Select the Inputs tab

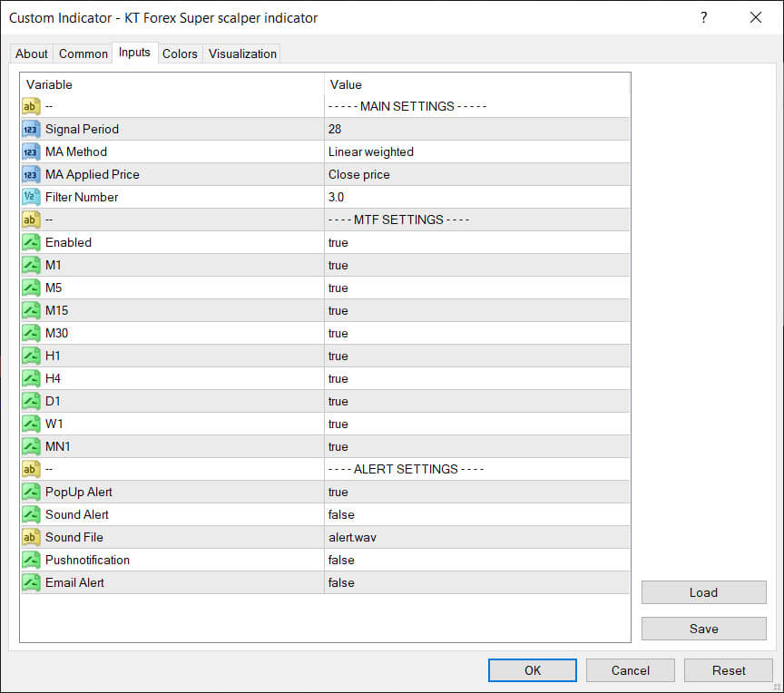[134, 53]
